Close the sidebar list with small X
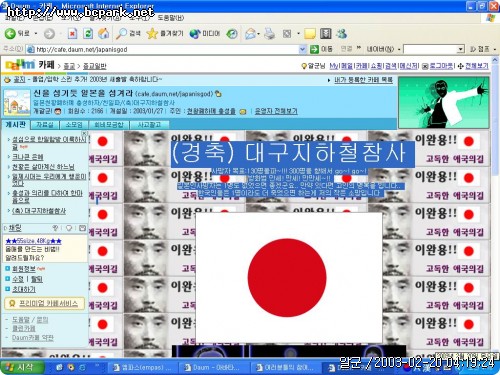500x375 pixels. pyautogui.click(x=85, y=133)
